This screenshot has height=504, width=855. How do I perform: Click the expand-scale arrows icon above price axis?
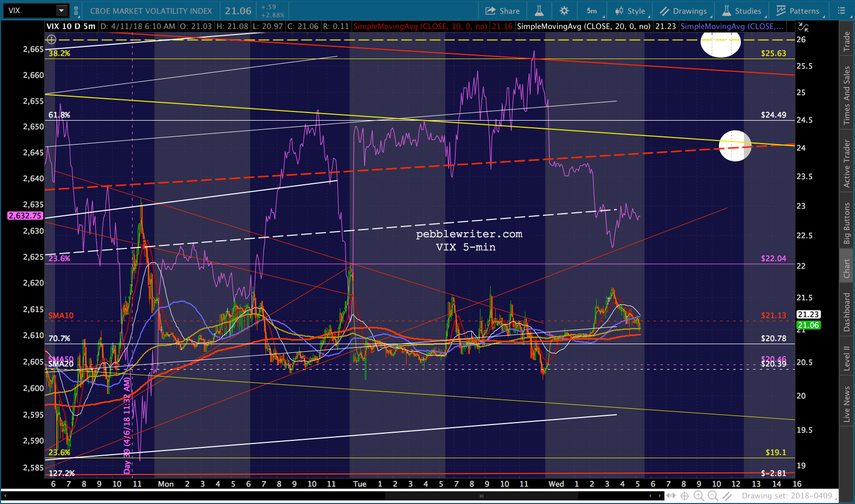click(x=803, y=27)
